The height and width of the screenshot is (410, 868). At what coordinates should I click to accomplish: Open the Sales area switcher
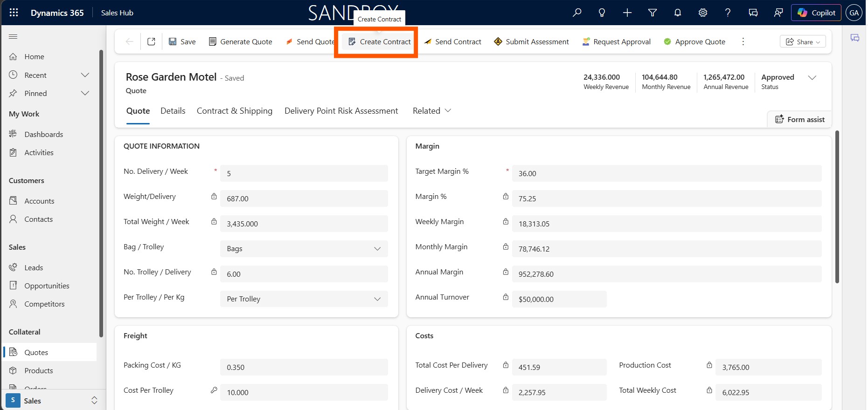coord(52,401)
